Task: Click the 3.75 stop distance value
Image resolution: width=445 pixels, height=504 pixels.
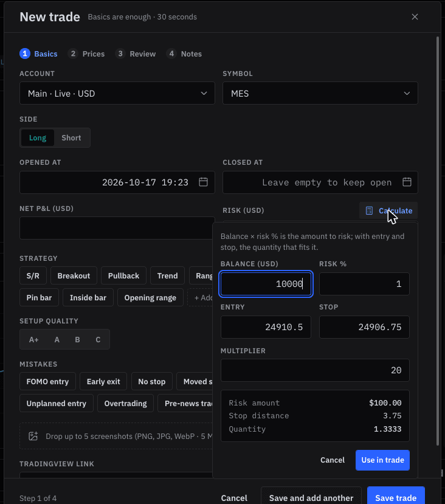Action: coord(392,416)
